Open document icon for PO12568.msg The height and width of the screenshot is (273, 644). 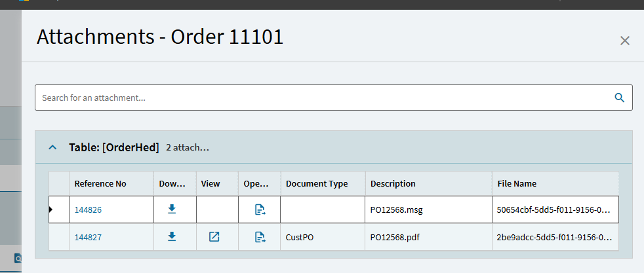(260, 209)
